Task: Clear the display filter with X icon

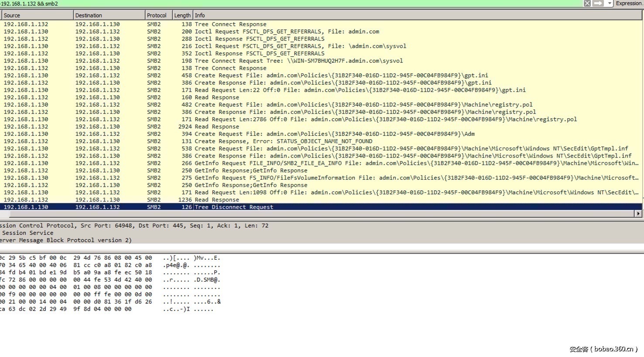Action: tap(587, 3)
